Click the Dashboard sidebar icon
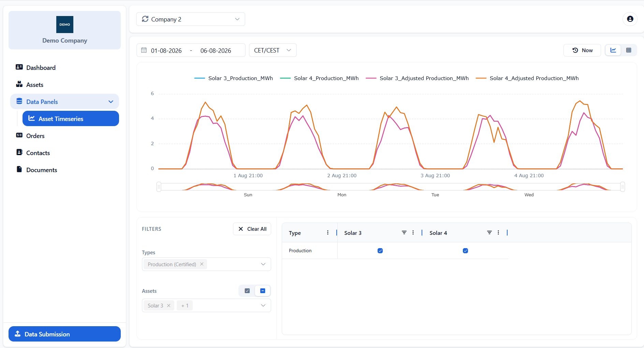The height and width of the screenshot is (348, 644). (x=19, y=67)
